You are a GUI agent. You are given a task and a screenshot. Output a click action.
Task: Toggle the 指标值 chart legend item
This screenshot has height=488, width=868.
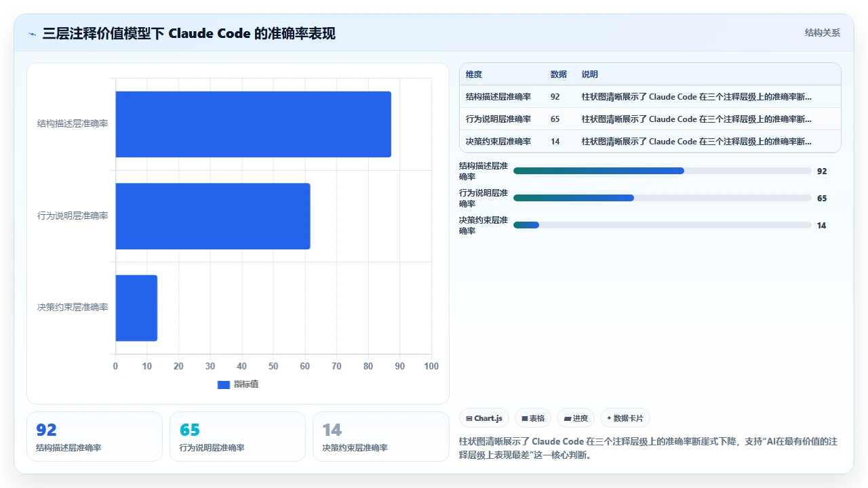point(238,384)
